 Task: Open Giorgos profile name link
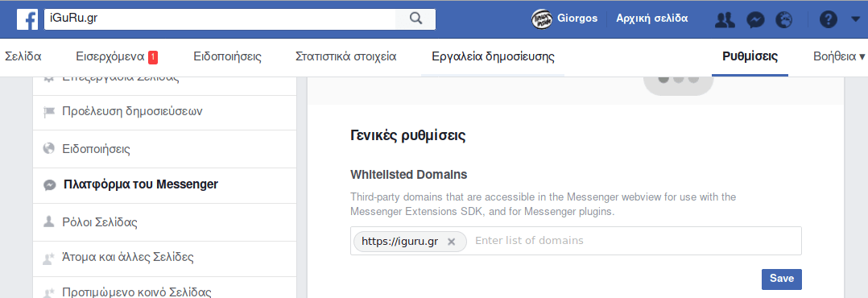click(577, 19)
